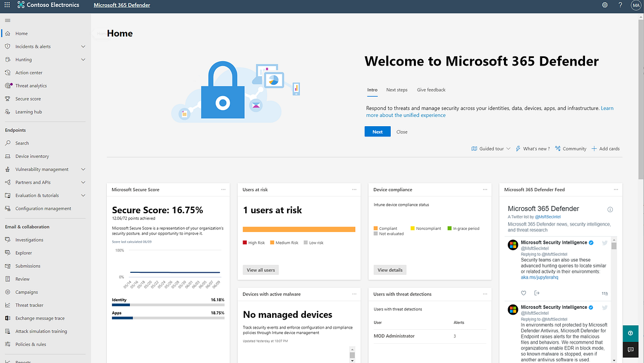Open settings gear in top bar
This screenshot has height=363, width=644.
click(x=605, y=5)
